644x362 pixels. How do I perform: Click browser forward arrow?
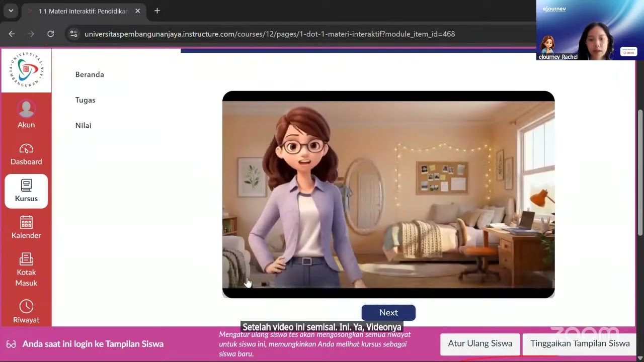(31, 34)
